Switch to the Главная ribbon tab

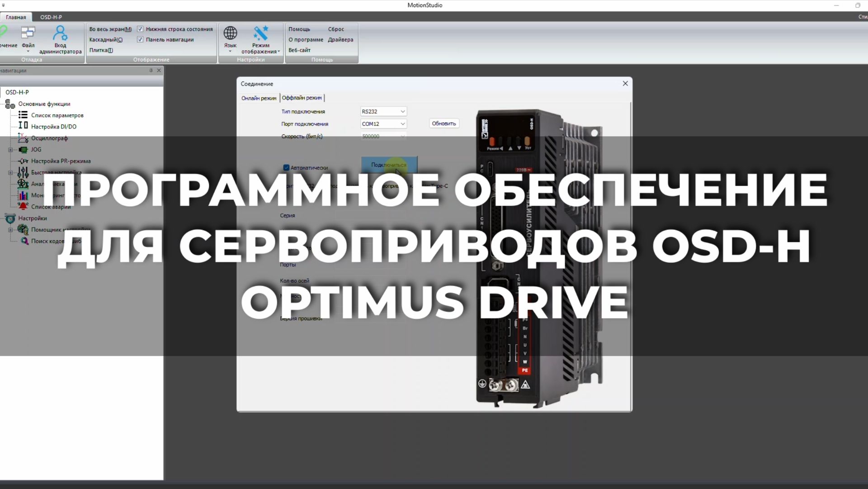point(16,17)
